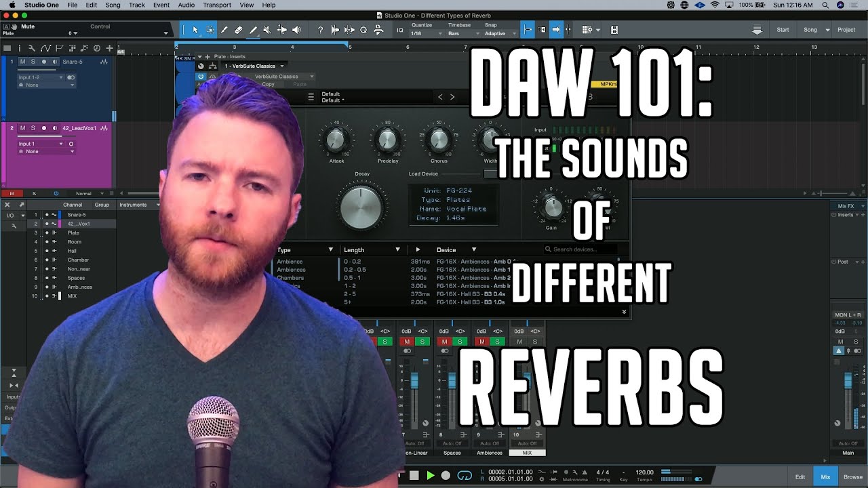The height and width of the screenshot is (488, 868).
Task: Open Input 1-2 dropdown on Snare-5
Action: pyautogui.click(x=41, y=77)
